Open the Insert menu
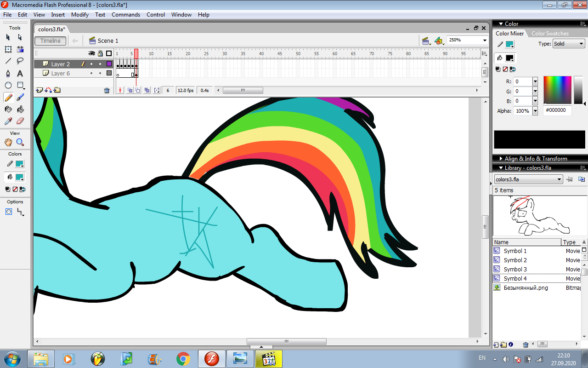Image resolution: width=588 pixels, height=368 pixels. tap(58, 15)
